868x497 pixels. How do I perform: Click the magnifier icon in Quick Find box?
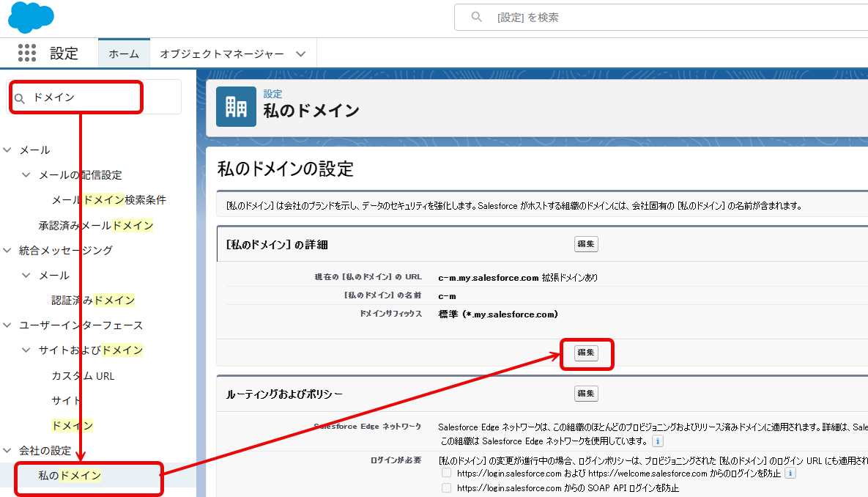pyautogui.click(x=19, y=98)
